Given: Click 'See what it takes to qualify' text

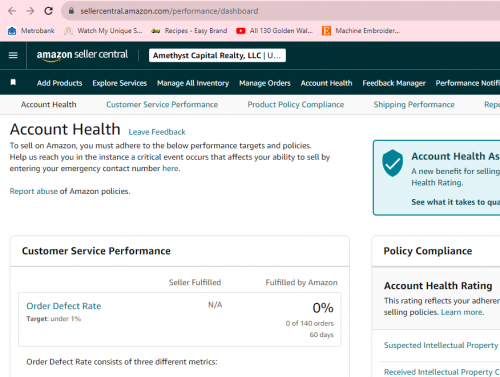Looking at the screenshot, I should 455,202.
